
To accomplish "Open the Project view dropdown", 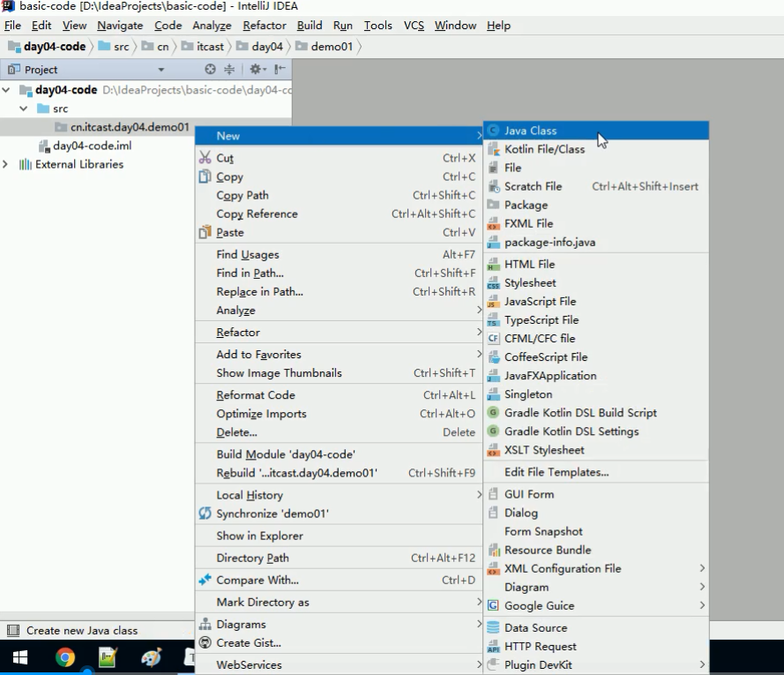I will click(161, 70).
